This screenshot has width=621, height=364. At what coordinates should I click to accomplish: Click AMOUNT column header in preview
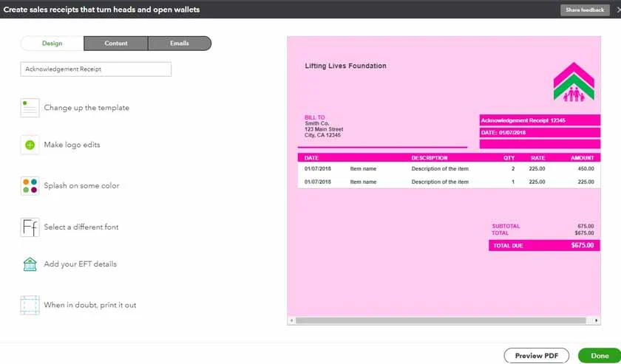click(x=583, y=158)
